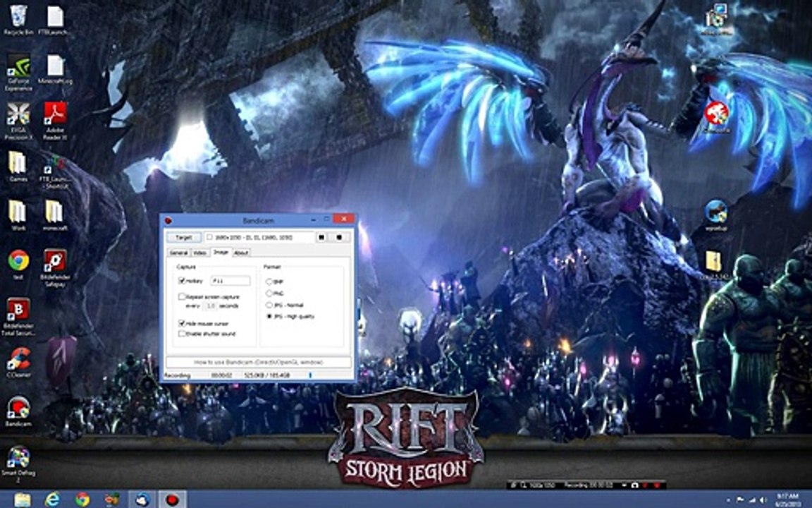Switch to the Video tab

pyautogui.click(x=200, y=253)
